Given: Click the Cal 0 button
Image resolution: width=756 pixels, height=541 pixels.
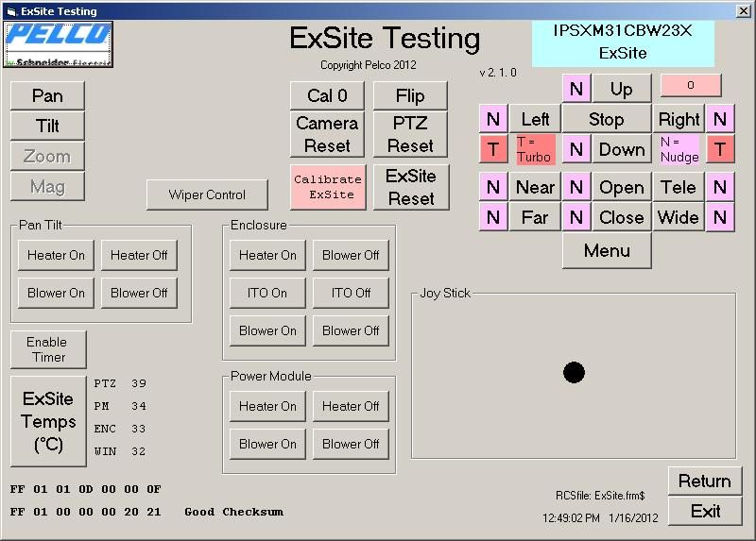Looking at the screenshot, I should coord(327,95).
